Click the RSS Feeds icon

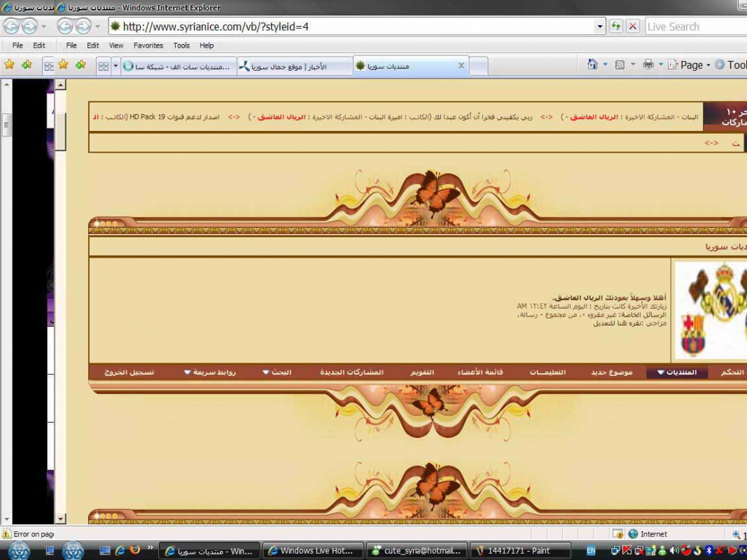620,64
